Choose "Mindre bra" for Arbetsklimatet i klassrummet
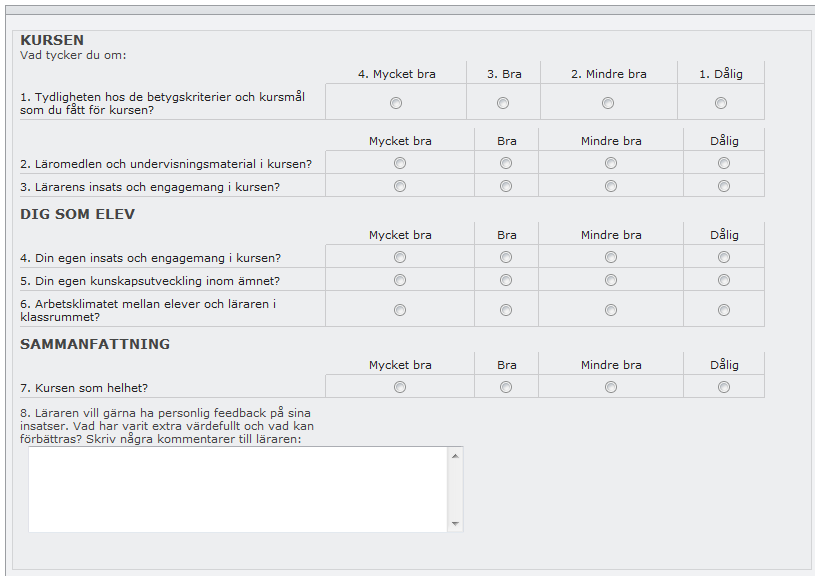The height and width of the screenshot is (576, 815). pos(611,310)
